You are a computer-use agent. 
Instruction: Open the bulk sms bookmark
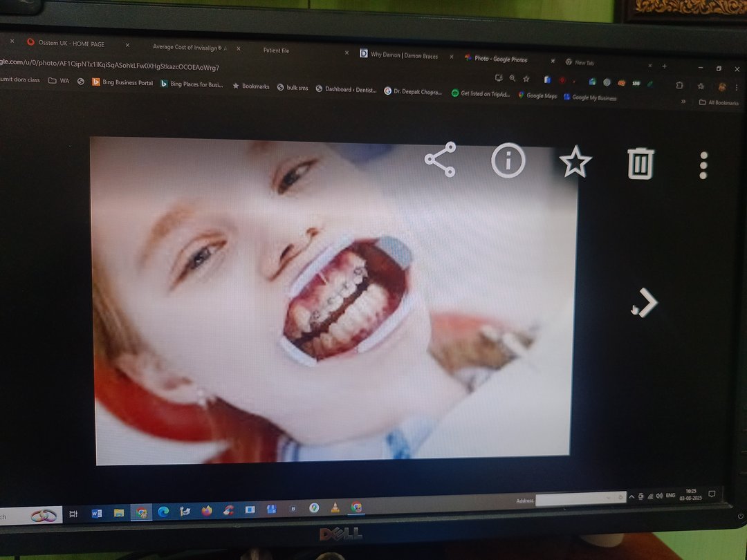293,88
